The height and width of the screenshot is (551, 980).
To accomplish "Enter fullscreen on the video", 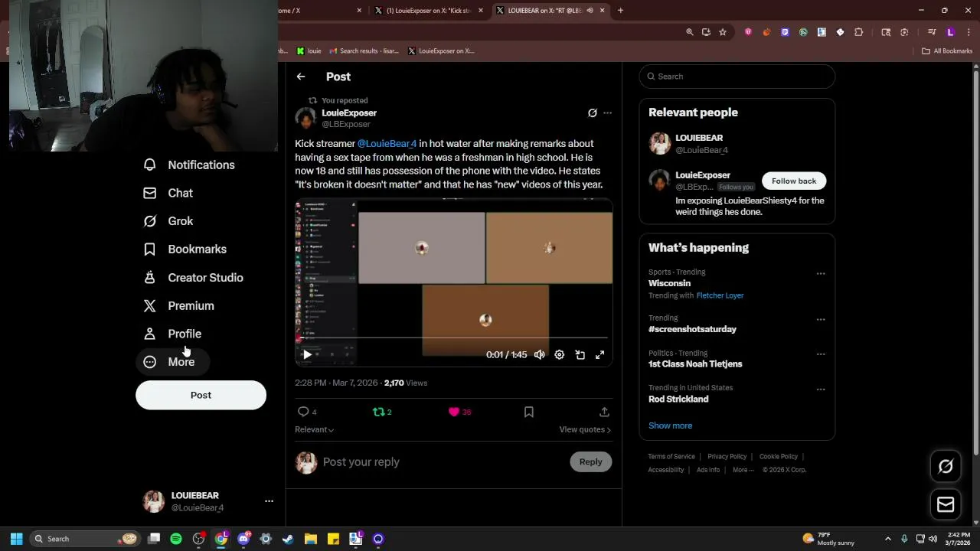I will click(x=599, y=355).
